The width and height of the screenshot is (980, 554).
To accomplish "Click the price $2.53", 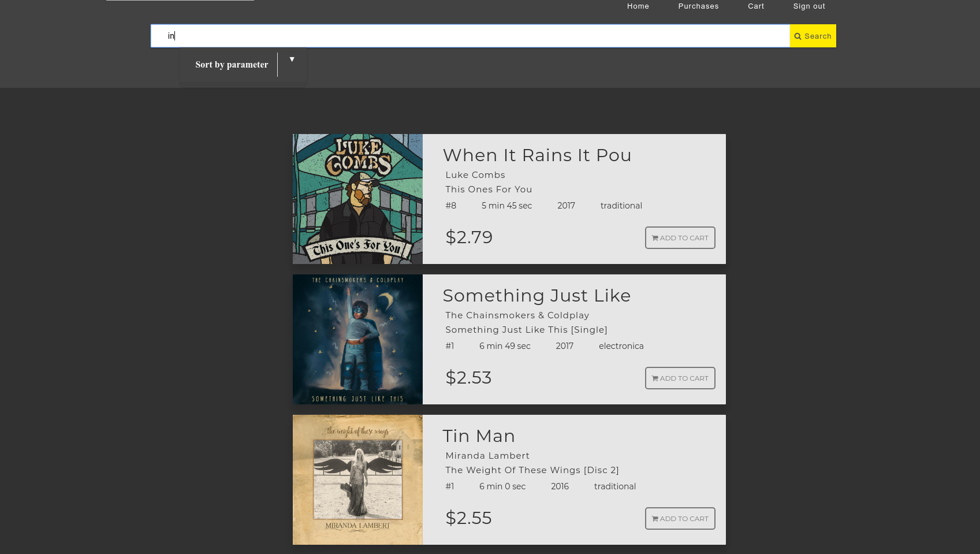I will tap(468, 378).
